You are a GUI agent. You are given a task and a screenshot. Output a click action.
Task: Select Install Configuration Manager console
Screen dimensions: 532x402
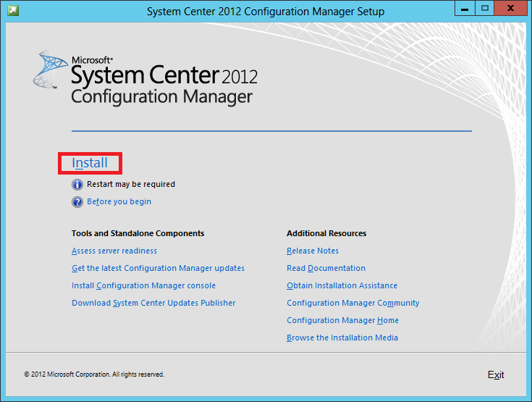point(143,286)
